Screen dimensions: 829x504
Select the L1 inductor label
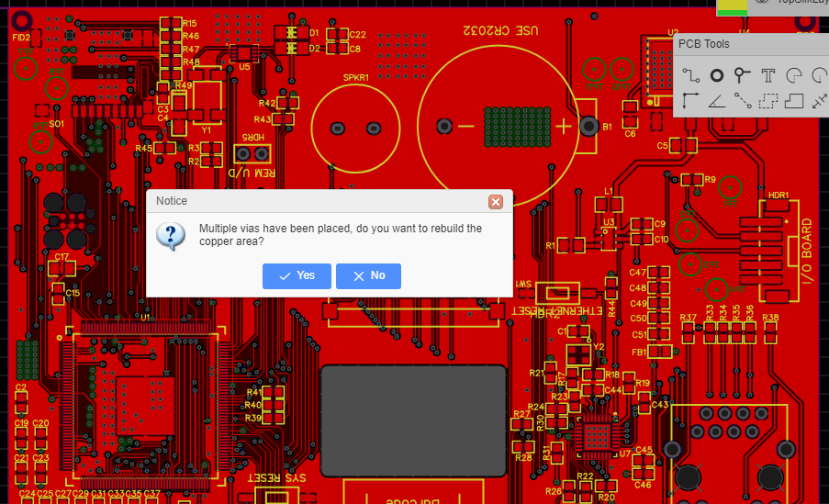[x=609, y=191]
